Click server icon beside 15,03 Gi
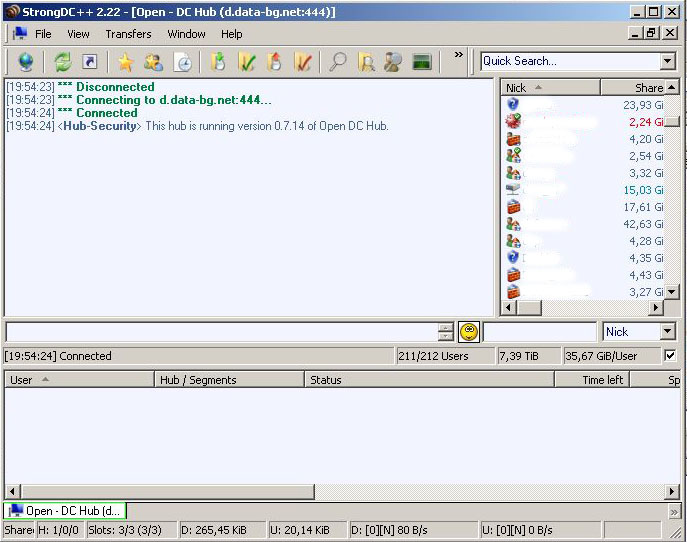The image size is (687, 542). (513, 189)
